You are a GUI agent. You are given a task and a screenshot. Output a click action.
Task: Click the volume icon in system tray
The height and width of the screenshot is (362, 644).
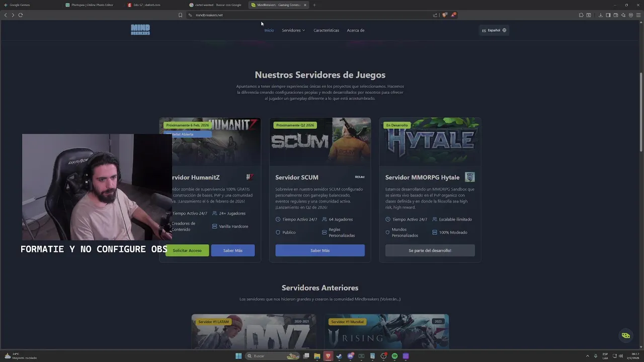pos(620,356)
